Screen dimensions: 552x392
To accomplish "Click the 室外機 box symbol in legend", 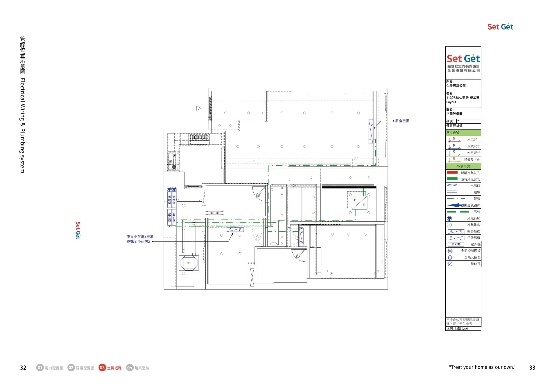I will 456,244.
